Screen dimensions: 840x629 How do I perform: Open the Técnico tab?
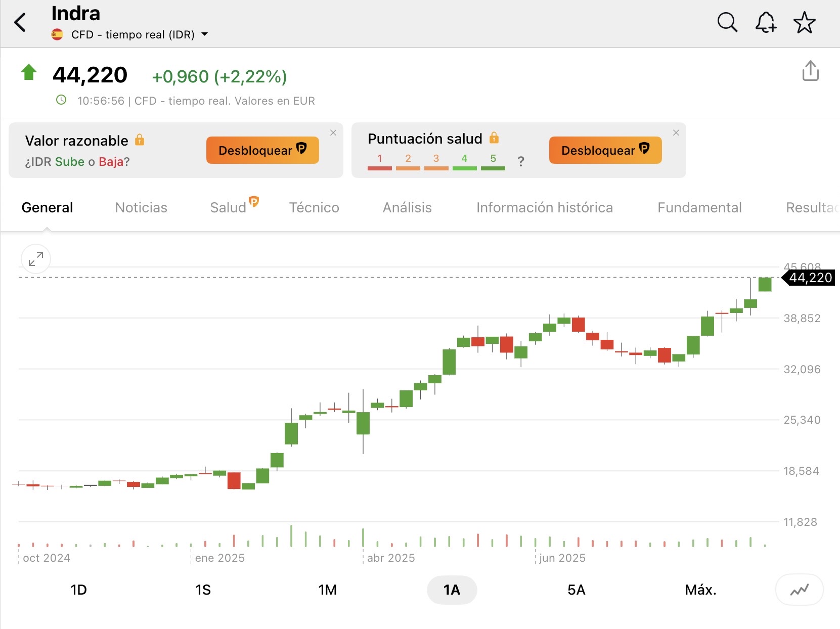(314, 207)
